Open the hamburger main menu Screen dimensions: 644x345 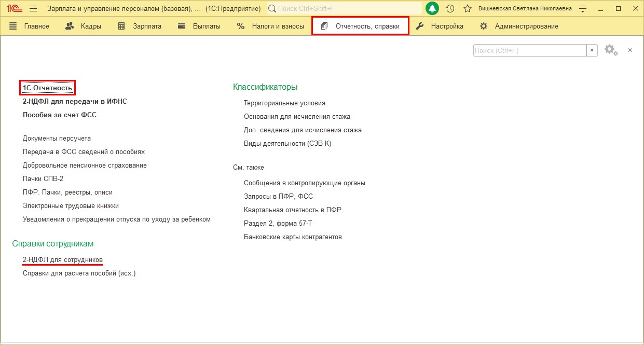[x=33, y=9]
